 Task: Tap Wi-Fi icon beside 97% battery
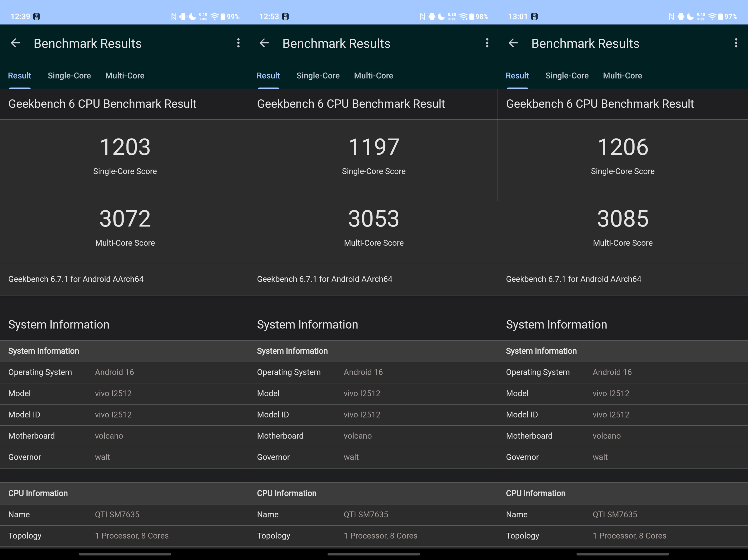pos(712,17)
